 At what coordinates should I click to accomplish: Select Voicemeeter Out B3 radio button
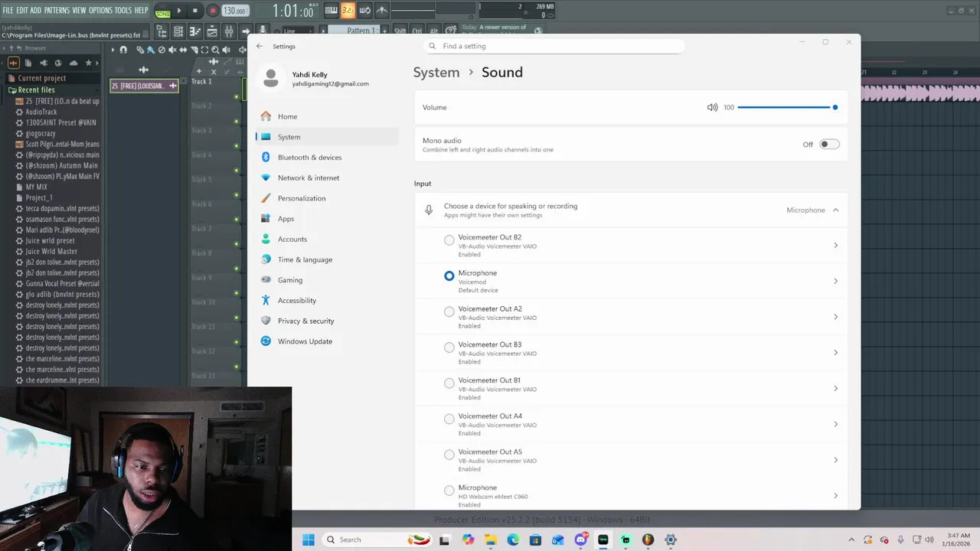pos(449,347)
